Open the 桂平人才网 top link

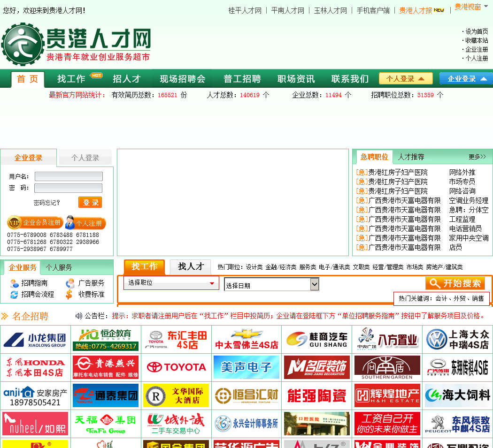click(x=245, y=10)
